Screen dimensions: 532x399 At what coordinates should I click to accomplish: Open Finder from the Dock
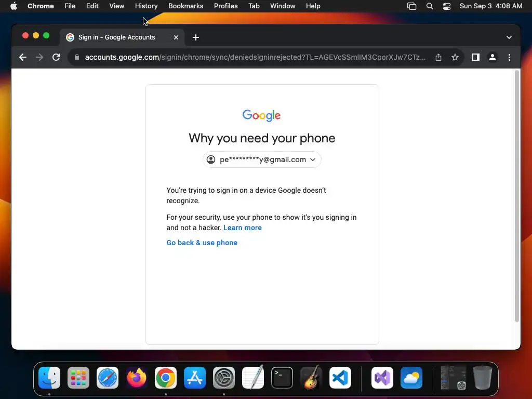49,378
